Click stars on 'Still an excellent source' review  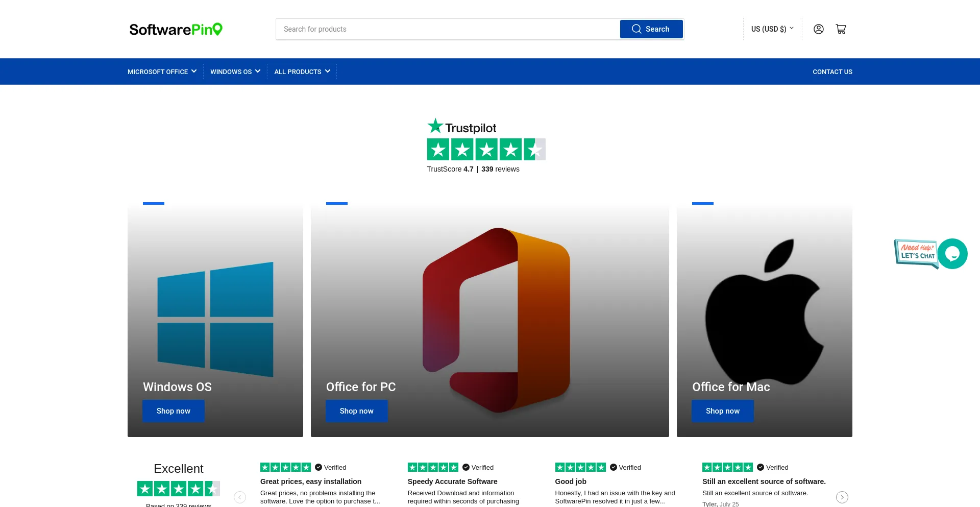coord(727,467)
